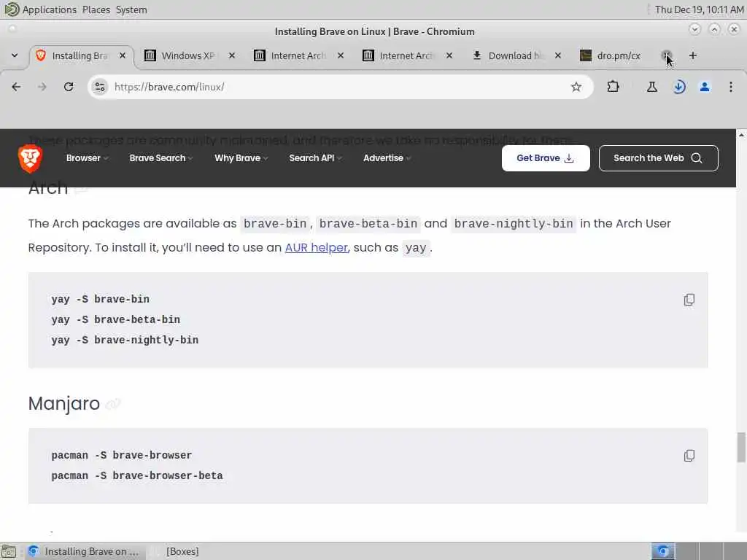Select Installing Brave taskbar entry
This screenshot has height=560, width=747.
(85, 551)
